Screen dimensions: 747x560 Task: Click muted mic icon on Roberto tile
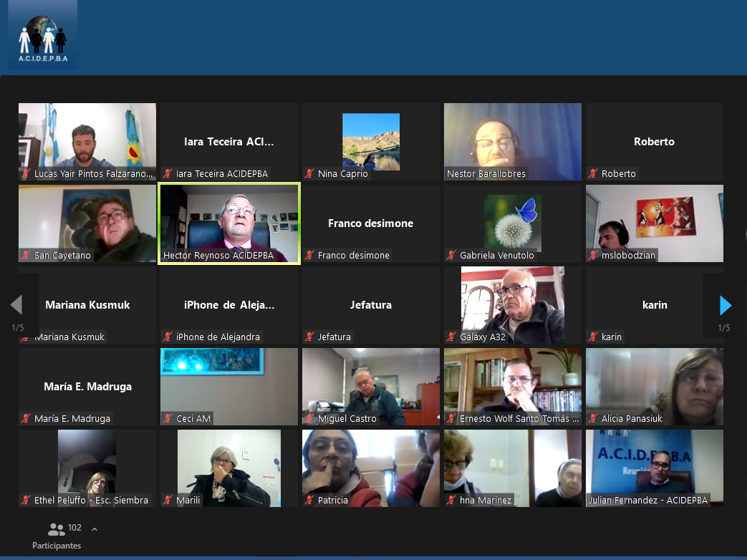pyautogui.click(x=594, y=174)
